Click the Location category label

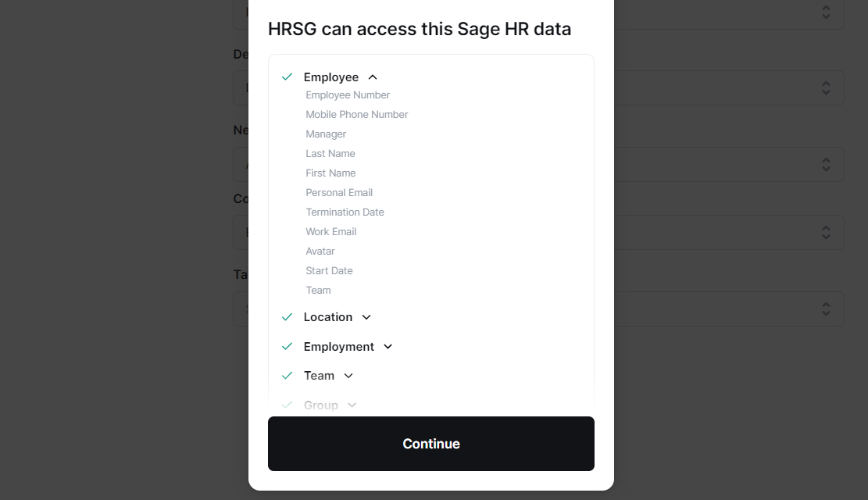pos(328,317)
